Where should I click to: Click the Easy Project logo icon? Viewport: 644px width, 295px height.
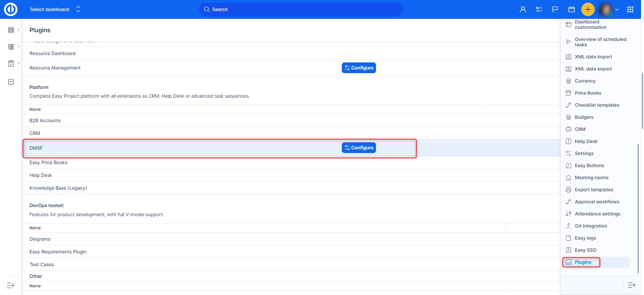[x=10, y=9]
